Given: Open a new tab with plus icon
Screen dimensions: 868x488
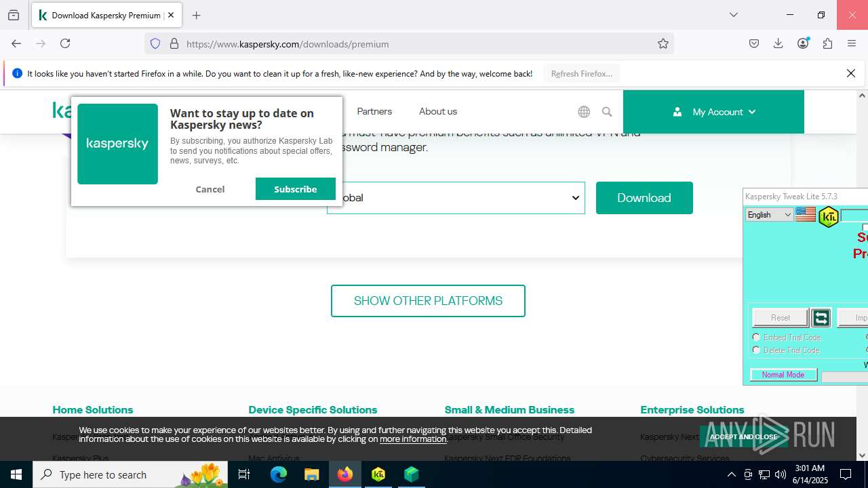Looking at the screenshot, I should click(196, 15).
